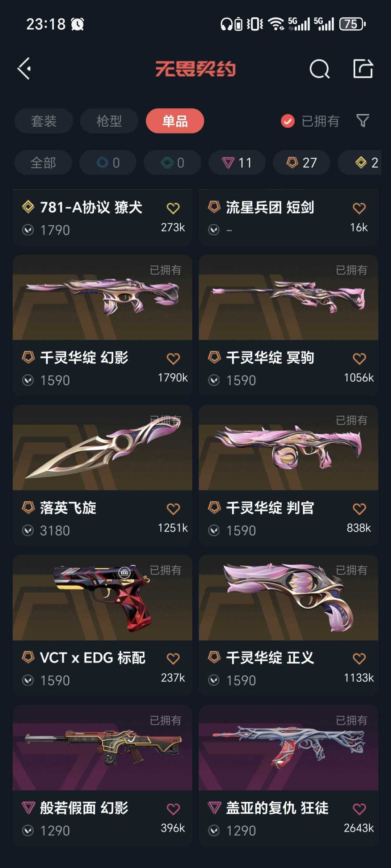Like 盖亚的复仇 狂徒 via heart icon

(x=359, y=809)
